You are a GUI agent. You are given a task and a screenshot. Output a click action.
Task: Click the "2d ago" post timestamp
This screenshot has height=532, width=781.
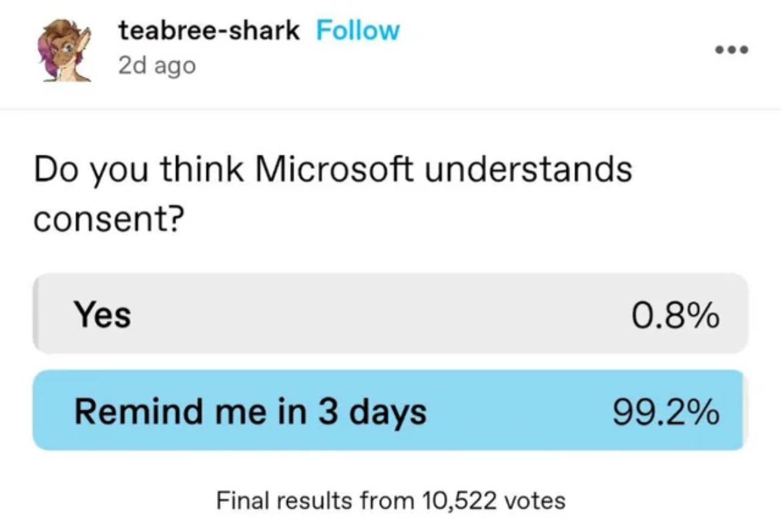tap(158, 65)
